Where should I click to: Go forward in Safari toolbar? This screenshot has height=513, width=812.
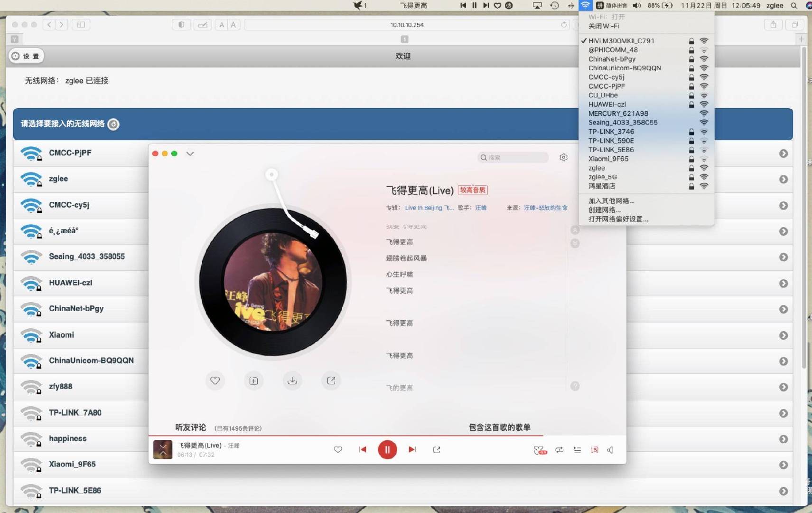coord(61,25)
